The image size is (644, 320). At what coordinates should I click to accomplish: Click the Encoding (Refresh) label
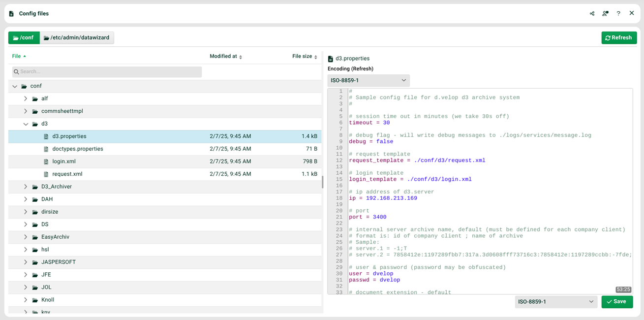[x=350, y=69]
